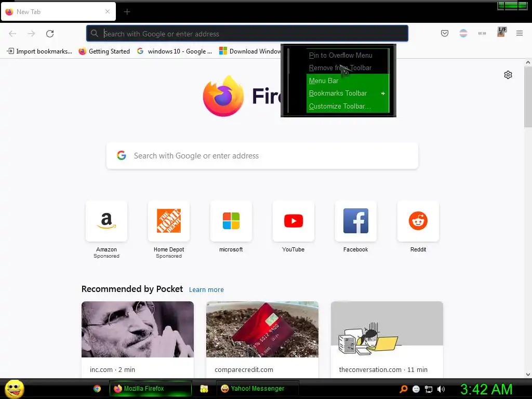The height and width of the screenshot is (399, 532).
Task: Select Pin to Overflow Menu
Action: tap(348, 55)
